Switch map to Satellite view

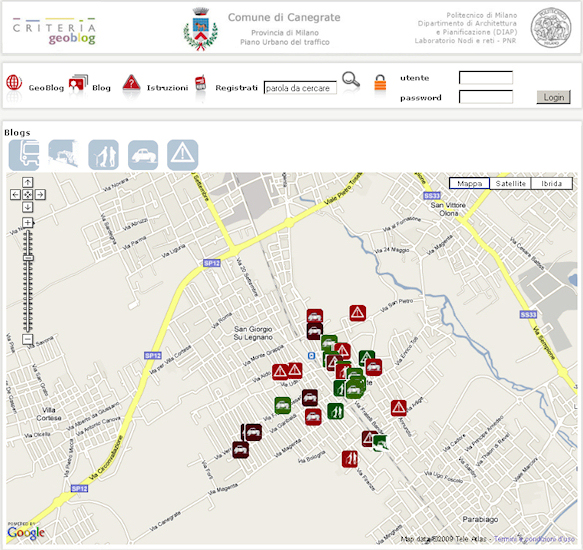click(x=510, y=183)
